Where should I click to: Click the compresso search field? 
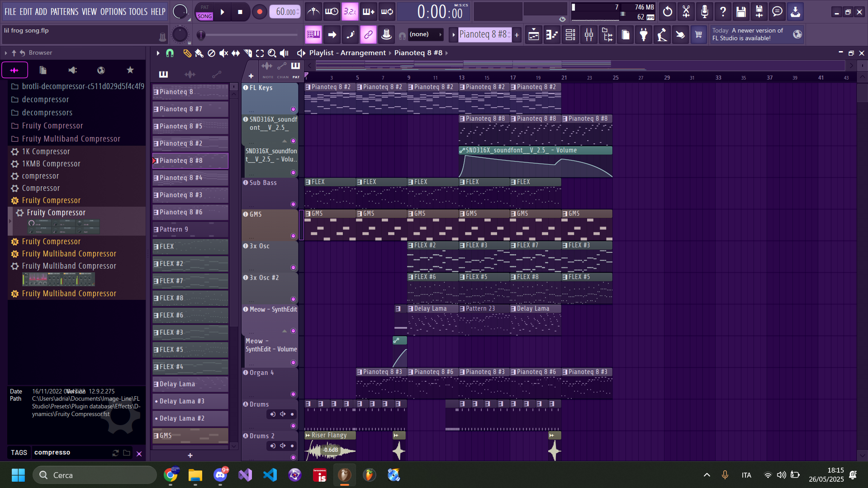[x=70, y=453]
